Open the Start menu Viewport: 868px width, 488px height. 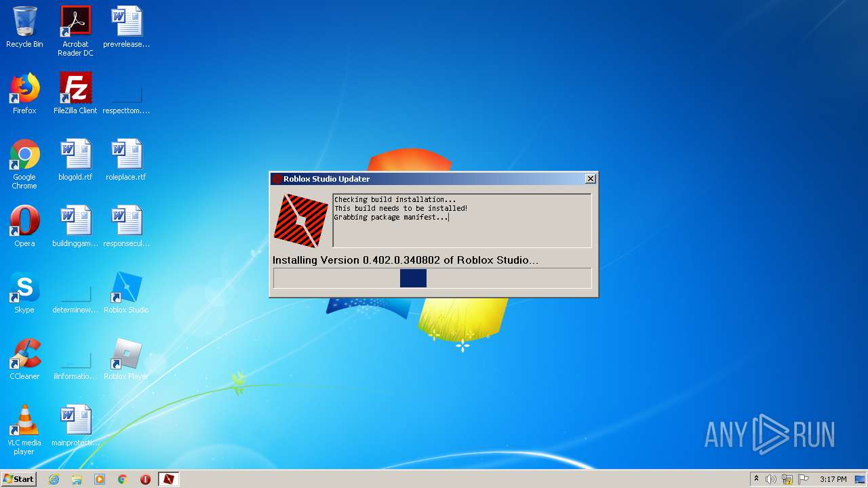(x=18, y=479)
